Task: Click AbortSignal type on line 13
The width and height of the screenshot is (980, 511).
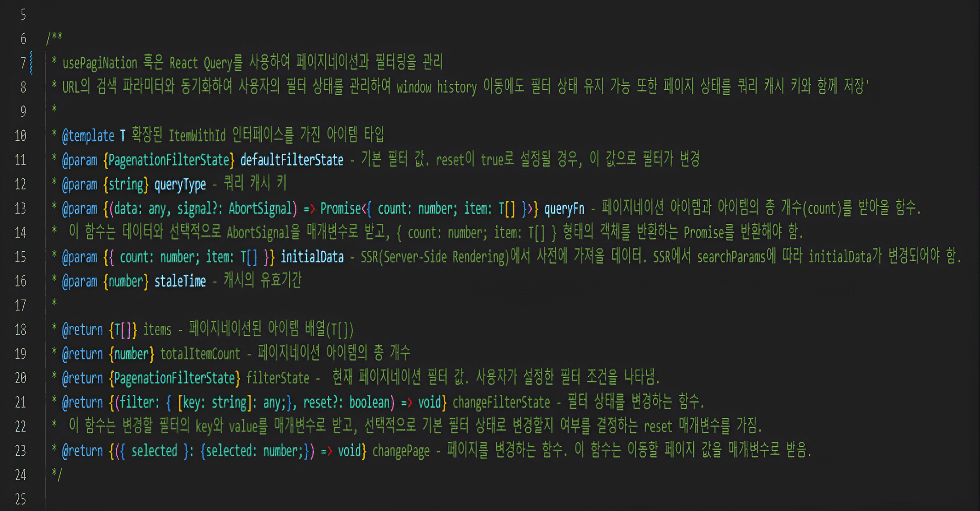Action: (260, 209)
